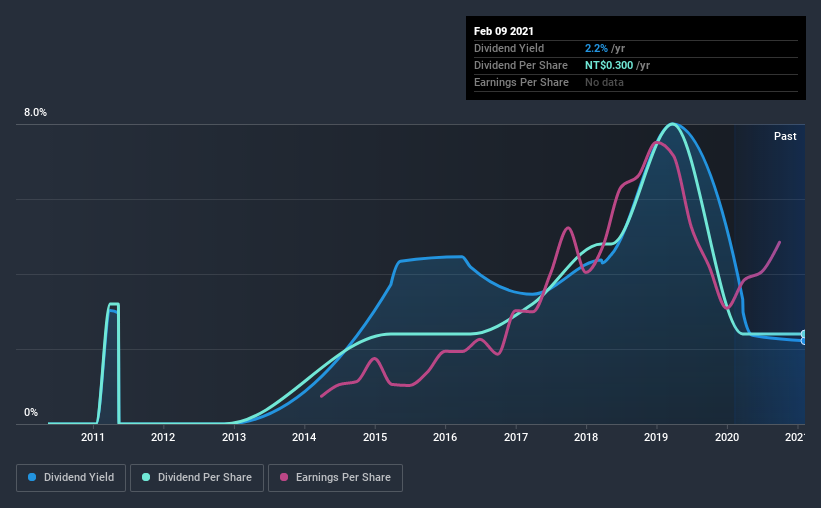Click the blue Dividend Yield legend dot
Image resolution: width=821 pixels, height=508 pixels.
32,477
